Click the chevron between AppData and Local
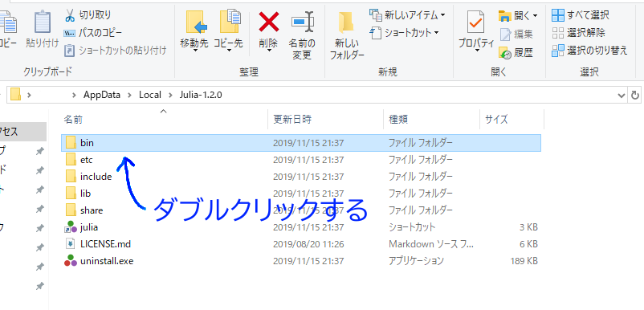 point(129,96)
